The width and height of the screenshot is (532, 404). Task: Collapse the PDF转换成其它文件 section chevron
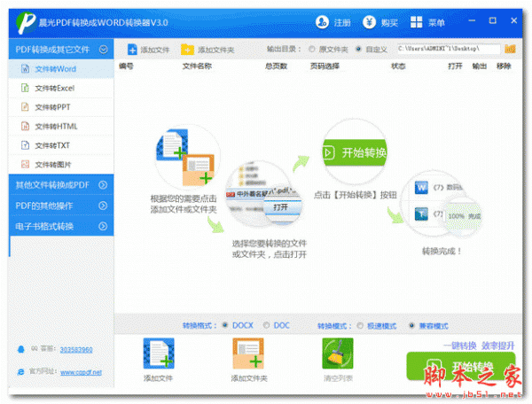pos(104,50)
